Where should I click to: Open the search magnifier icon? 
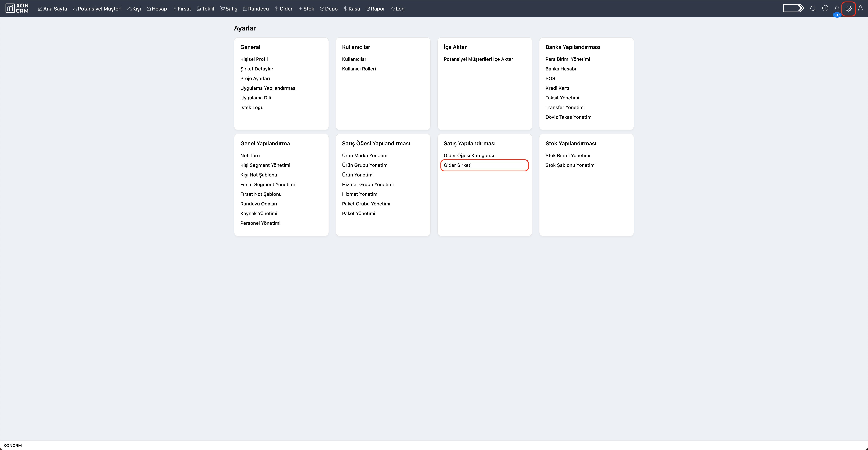813,9
